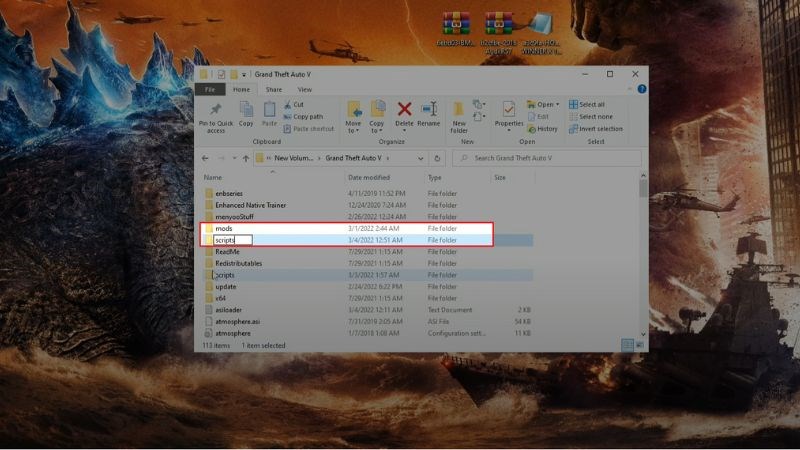Cut the selected item with scissors icon
The width and height of the screenshot is (800, 450).
pyautogui.click(x=294, y=104)
